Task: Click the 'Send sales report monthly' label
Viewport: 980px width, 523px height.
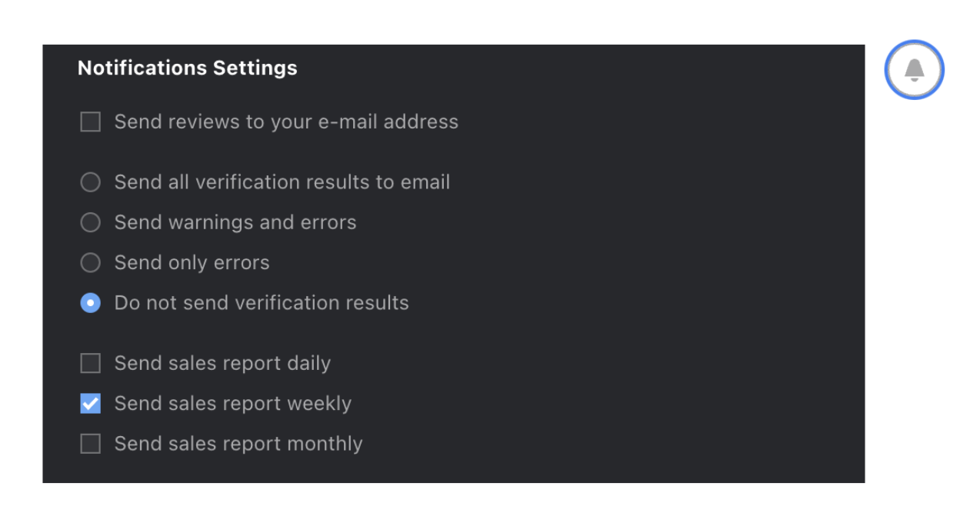Action: [238, 444]
